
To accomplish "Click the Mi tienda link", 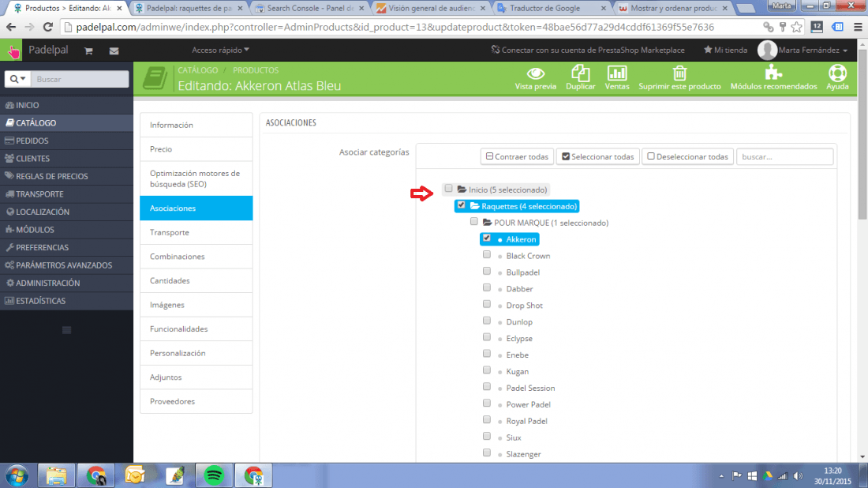I will click(x=725, y=51).
